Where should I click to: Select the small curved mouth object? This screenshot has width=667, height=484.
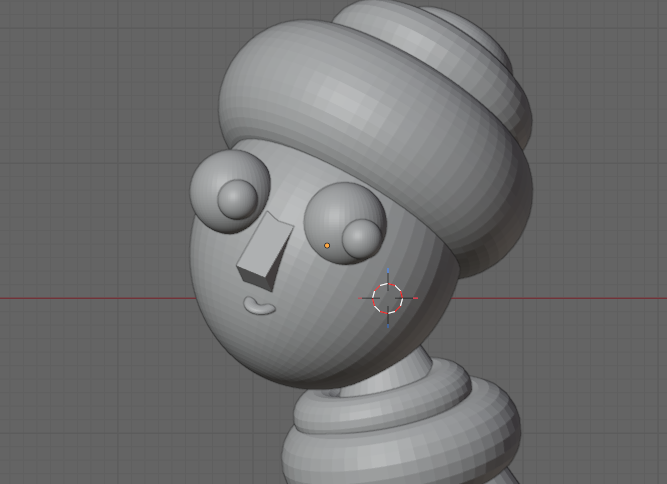(259, 306)
